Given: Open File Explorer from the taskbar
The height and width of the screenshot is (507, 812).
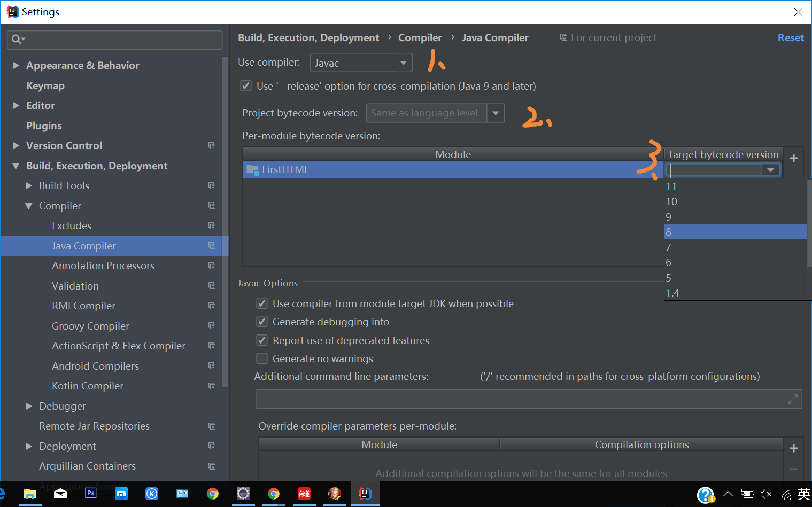Looking at the screenshot, I should coord(30,494).
